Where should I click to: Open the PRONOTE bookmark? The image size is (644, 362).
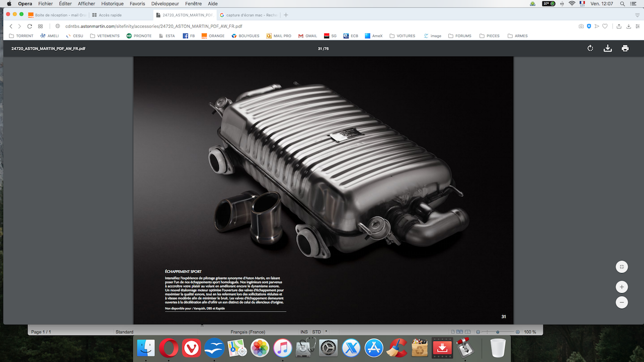click(139, 36)
